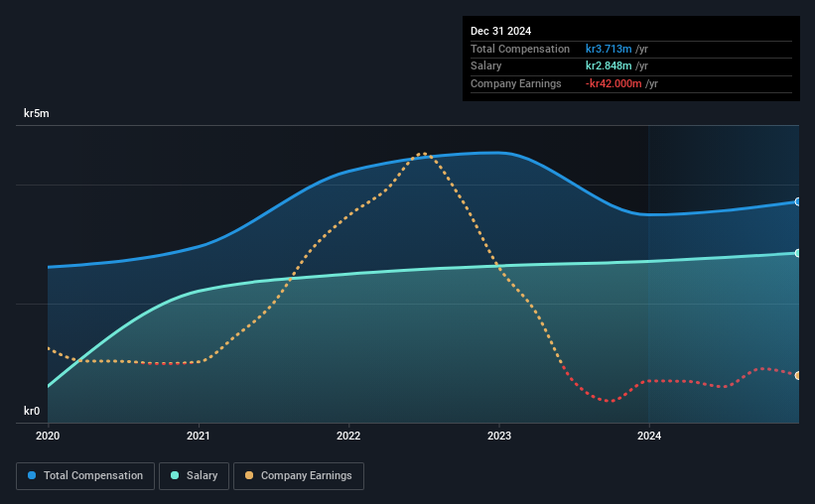Click the kr0 y-axis label
The height and width of the screenshot is (504, 815).
coord(32,411)
